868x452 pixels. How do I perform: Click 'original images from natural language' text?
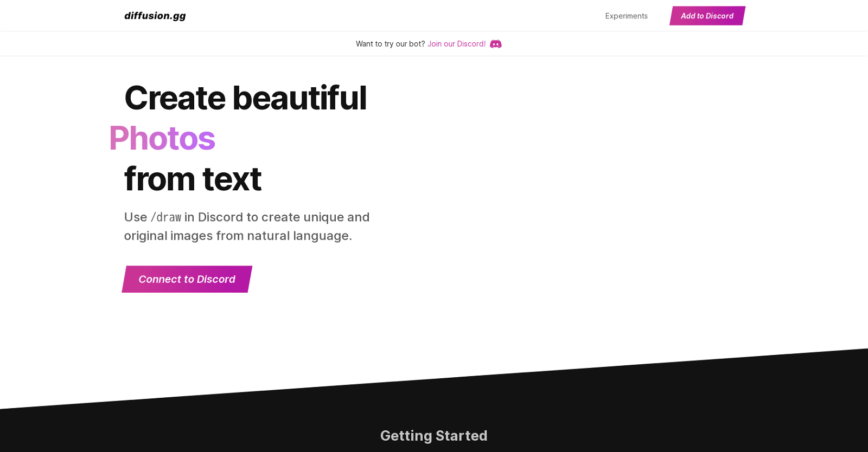click(238, 236)
